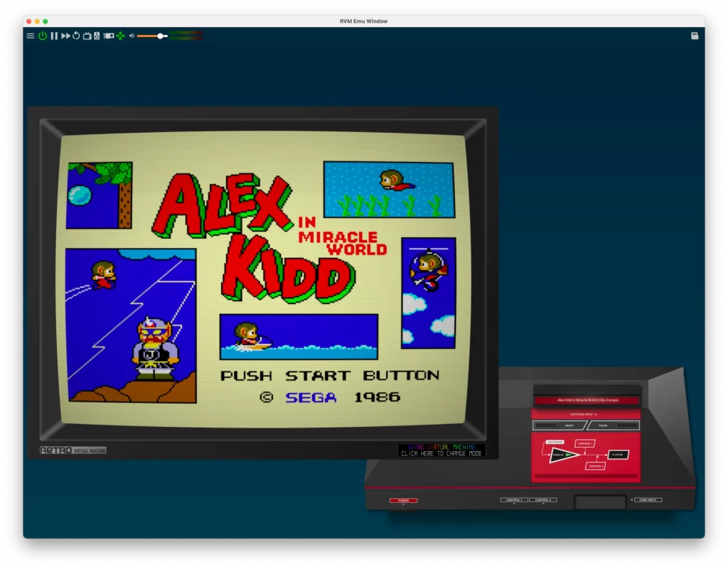This screenshot has height=569, width=728.
Task: Click the Alex Kidd cartridge label on console
Action: coord(587,400)
